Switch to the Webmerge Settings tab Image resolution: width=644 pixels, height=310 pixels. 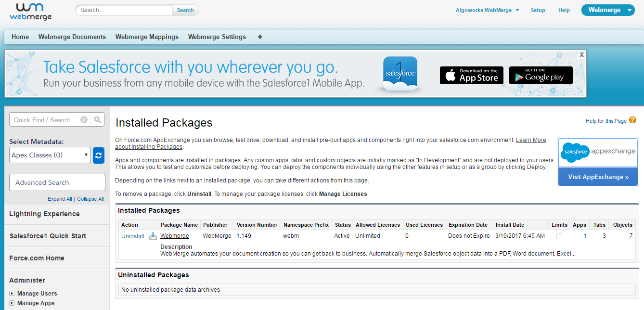point(217,37)
